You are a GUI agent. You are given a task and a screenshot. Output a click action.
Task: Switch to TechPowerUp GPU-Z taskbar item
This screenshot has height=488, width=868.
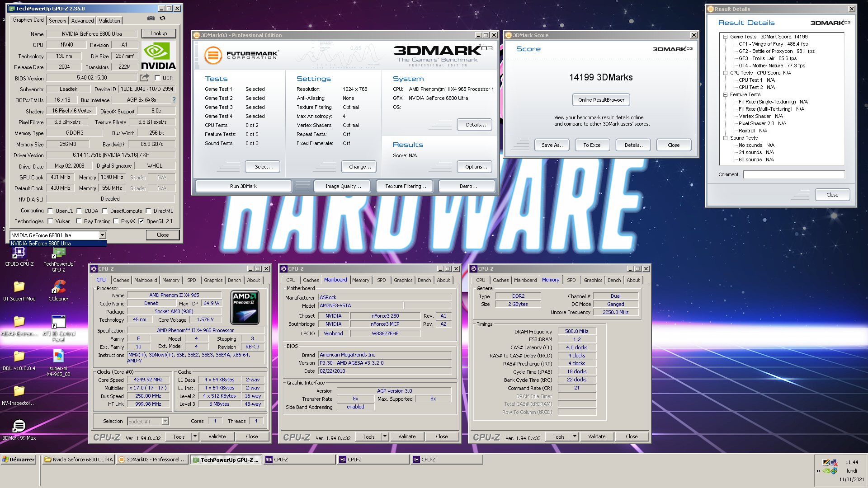[x=226, y=460]
